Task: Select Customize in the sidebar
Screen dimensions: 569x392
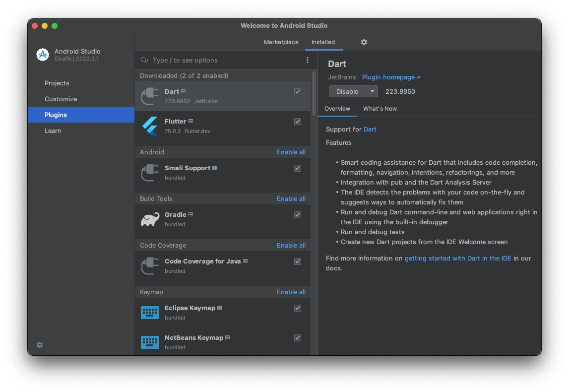Action: coord(81,99)
